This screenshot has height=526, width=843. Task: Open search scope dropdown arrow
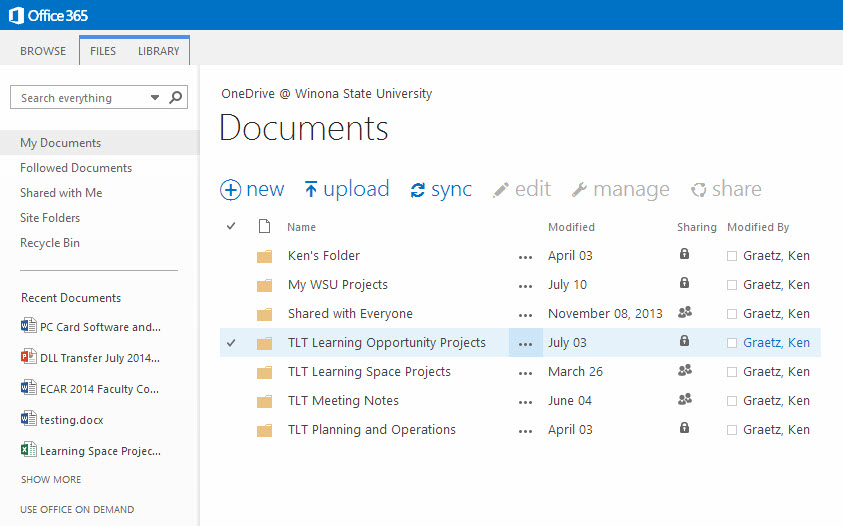[x=154, y=98]
